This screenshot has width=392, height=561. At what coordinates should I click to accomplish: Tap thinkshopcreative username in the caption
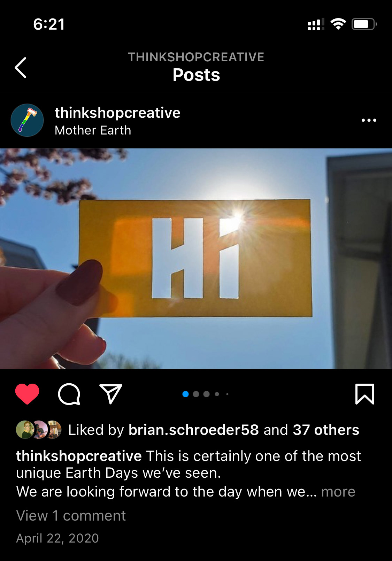click(79, 456)
